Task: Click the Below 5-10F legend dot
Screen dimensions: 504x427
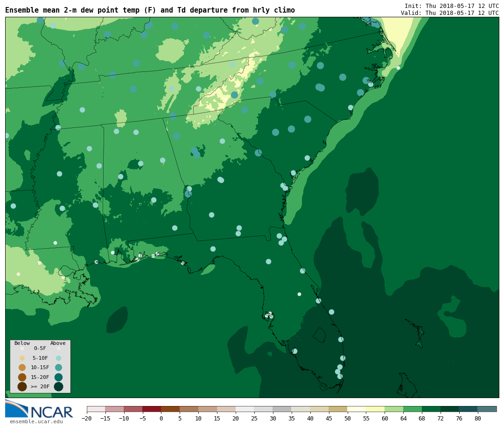Action: [22, 358]
